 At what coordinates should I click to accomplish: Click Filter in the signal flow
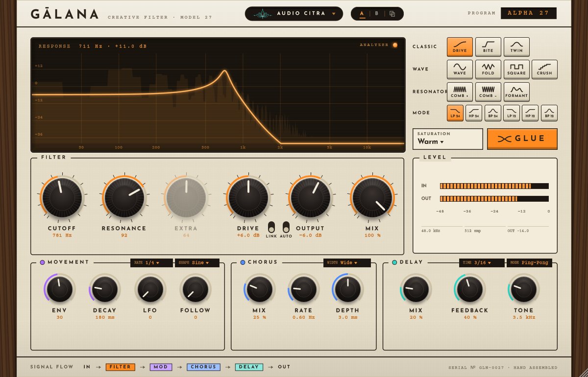click(121, 367)
